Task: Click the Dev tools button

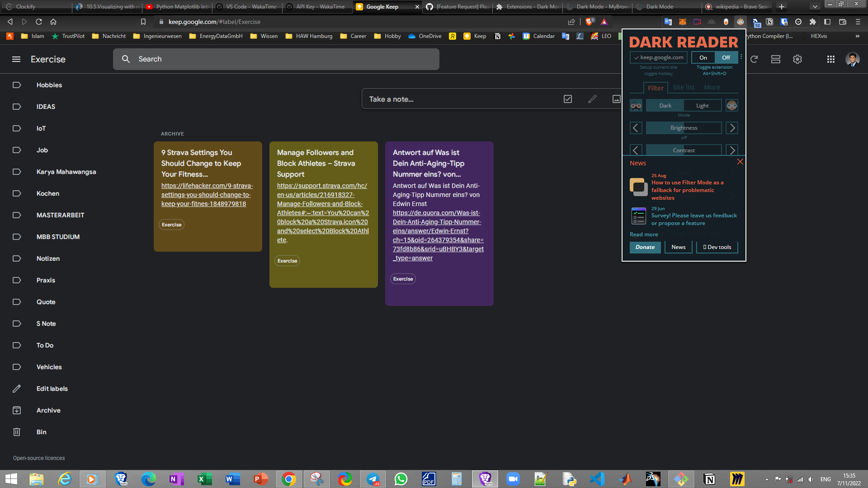Action: click(717, 247)
